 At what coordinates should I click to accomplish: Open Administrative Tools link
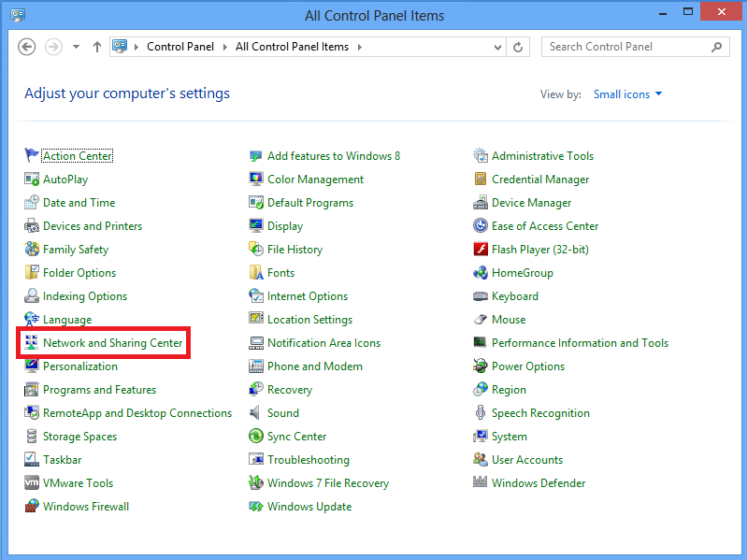[542, 156]
